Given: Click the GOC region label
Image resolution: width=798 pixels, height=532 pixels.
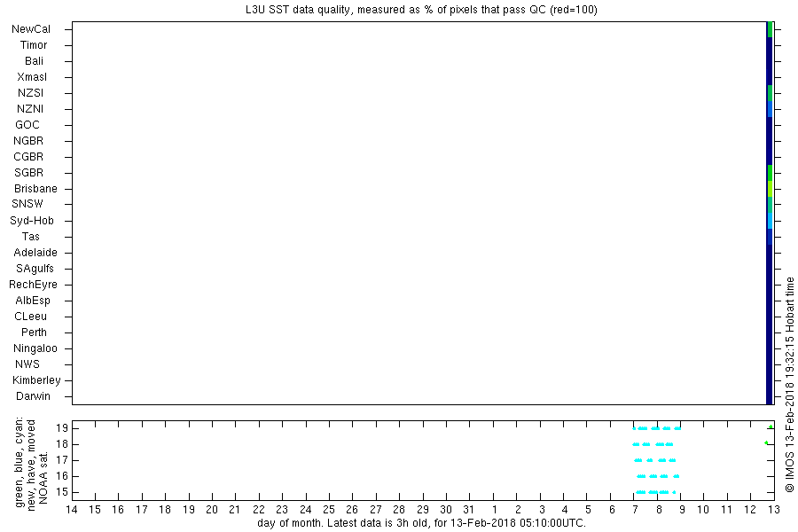Looking at the screenshot, I should pyautogui.click(x=27, y=125).
